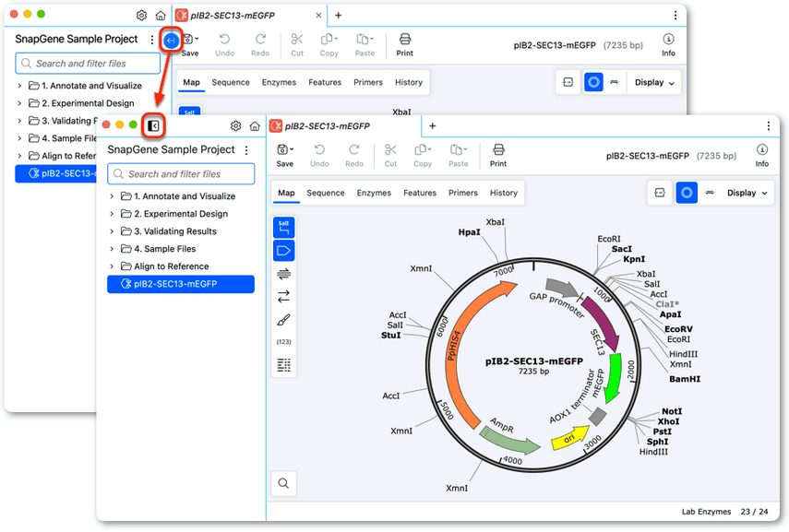The image size is (789, 532).
Task: Switch to Primers tab in front window
Action: 463,193
